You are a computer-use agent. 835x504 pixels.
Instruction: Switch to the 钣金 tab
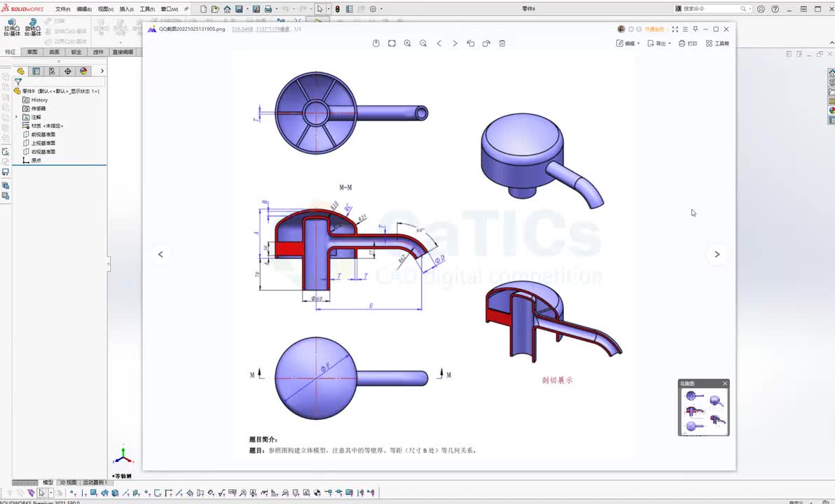pos(76,52)
